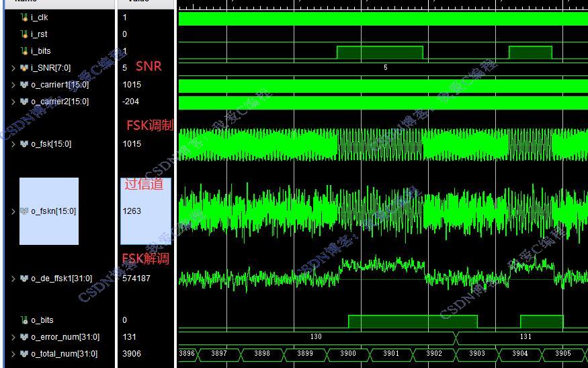Click the o_error_num segment labeled 130

(x=316, y=337)
